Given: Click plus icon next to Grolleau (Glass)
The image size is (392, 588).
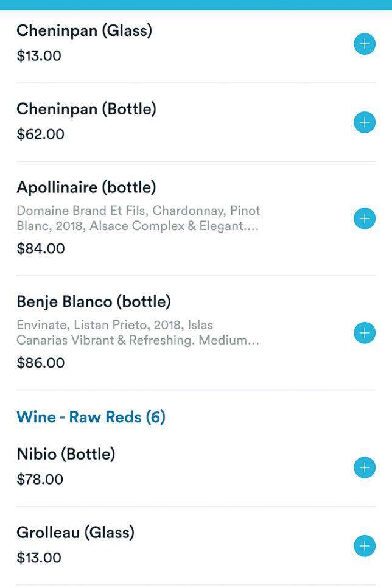Looking at the screenshot, I should click(x=365, y=546).
